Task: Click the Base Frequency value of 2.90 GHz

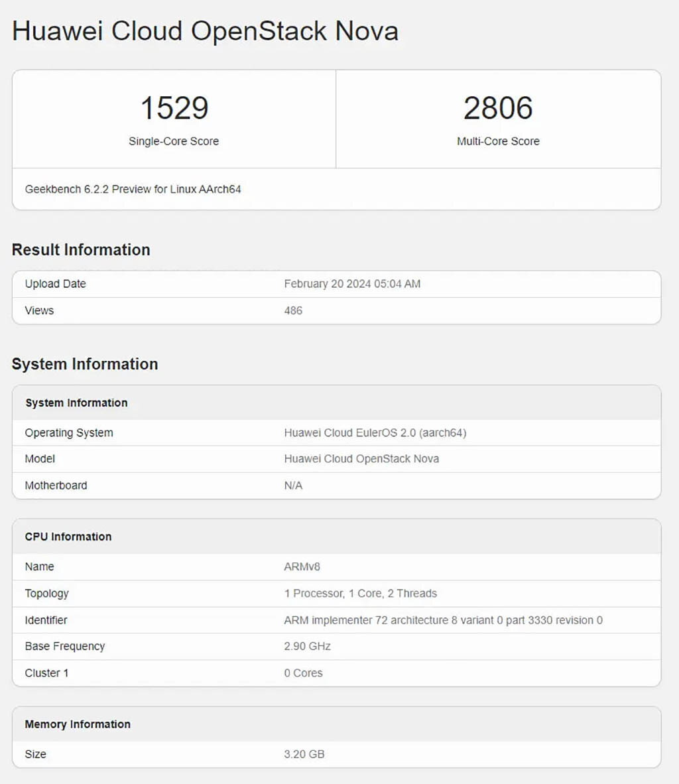Action: pos(306,646)
